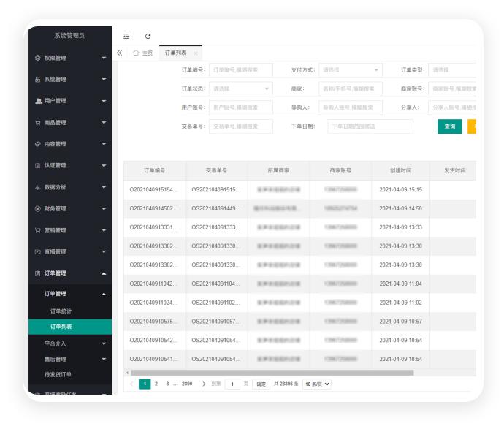Click the home icon on 主页 tab

(x=136, y=53)
